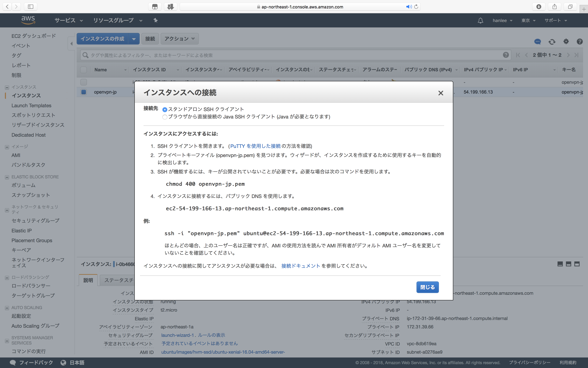
Task: Open the PuTTY を使用した接続 link
Action: tap(255, 146)
